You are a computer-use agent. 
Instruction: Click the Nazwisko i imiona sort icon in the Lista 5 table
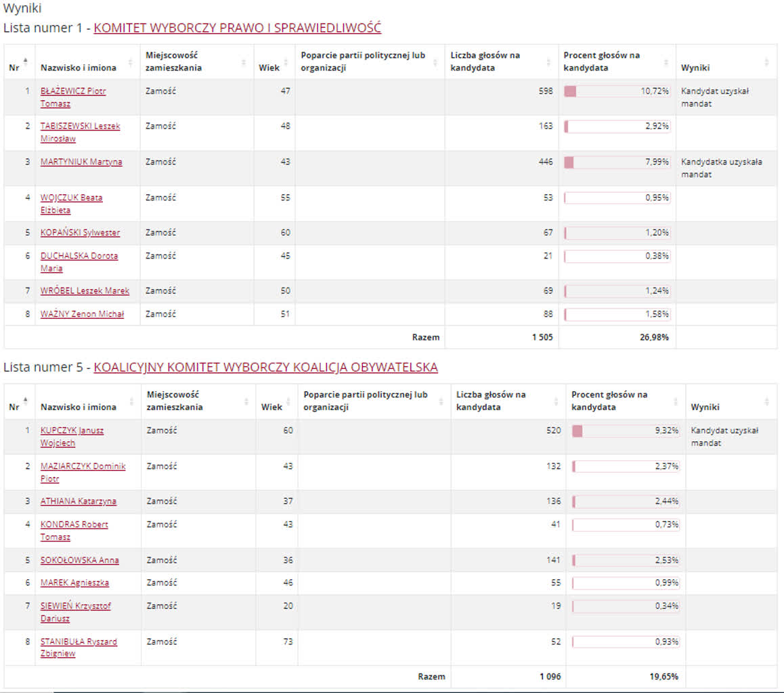[x=133, y=401]
